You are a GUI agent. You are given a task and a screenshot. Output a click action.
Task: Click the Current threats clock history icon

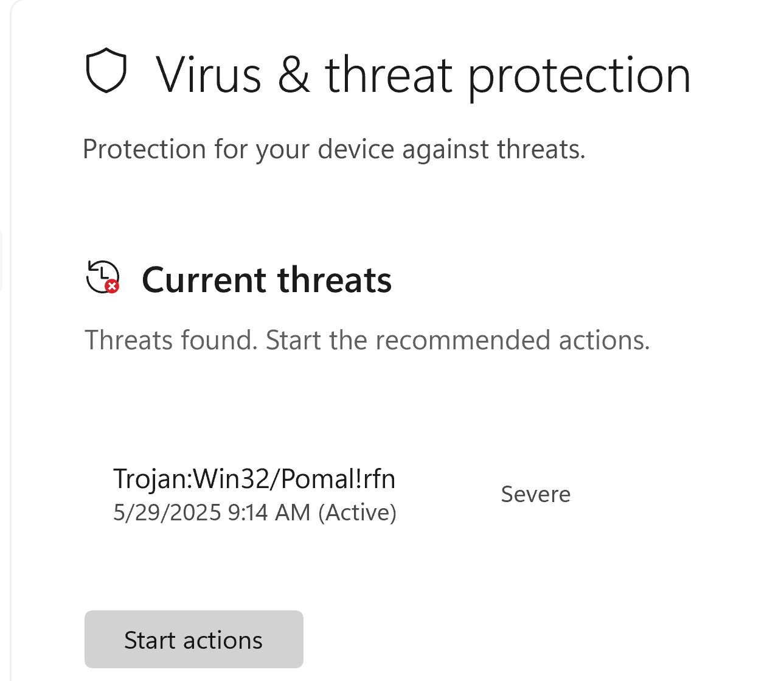coord(102,278)
